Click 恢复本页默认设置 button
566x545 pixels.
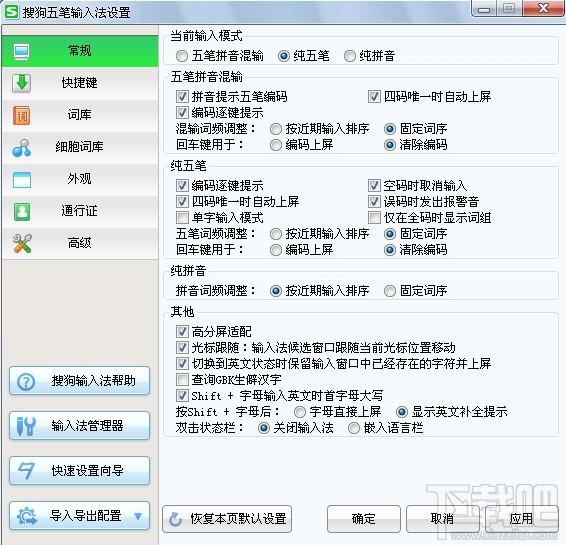coord(227,519)
